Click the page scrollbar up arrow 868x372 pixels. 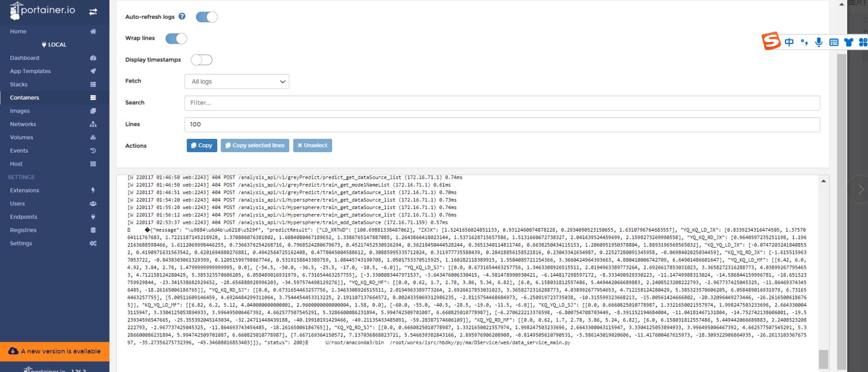click(842, 4)
